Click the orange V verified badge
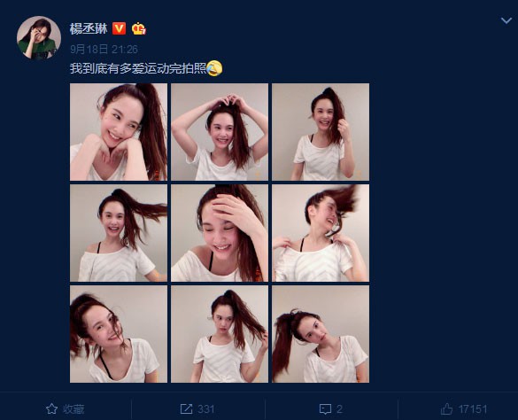 119,28
